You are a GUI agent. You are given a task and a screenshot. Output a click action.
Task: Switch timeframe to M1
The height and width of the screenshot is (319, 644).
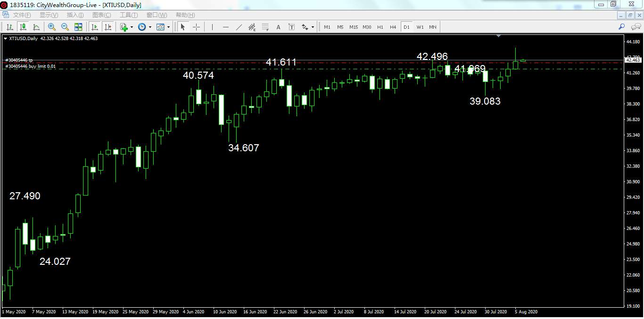(327, 27)
